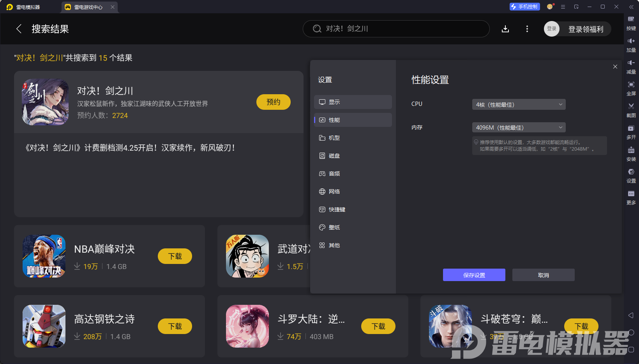Viewport: 639px width, 364px height.
Task: Select 显示 in settings menu
Action: coord(353,102)
